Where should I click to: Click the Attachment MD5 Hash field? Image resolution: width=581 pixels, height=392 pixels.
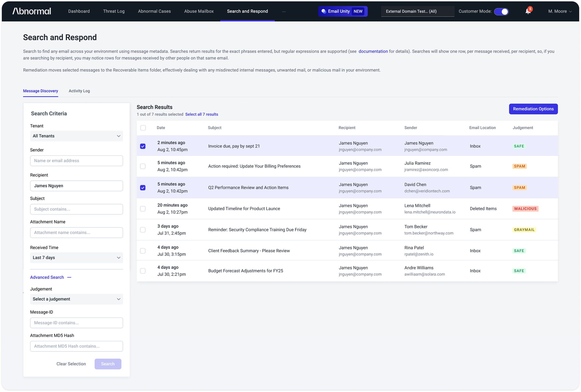coord(77,347)
